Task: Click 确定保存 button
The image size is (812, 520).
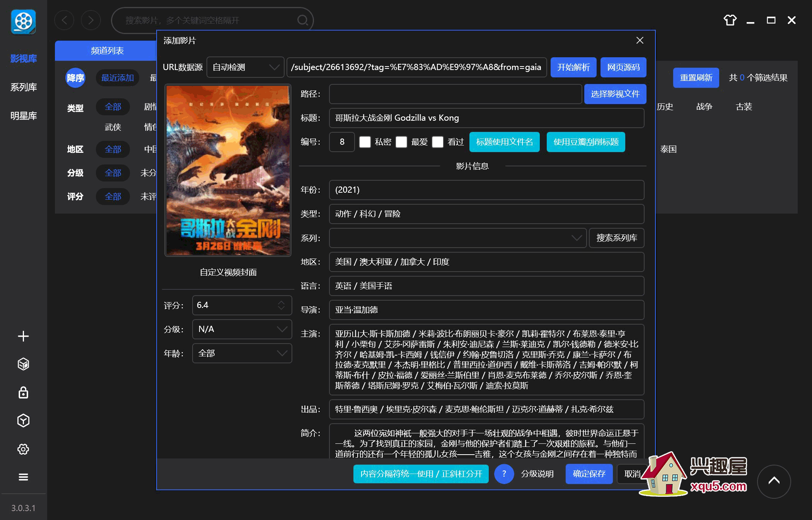Action: 589,474
